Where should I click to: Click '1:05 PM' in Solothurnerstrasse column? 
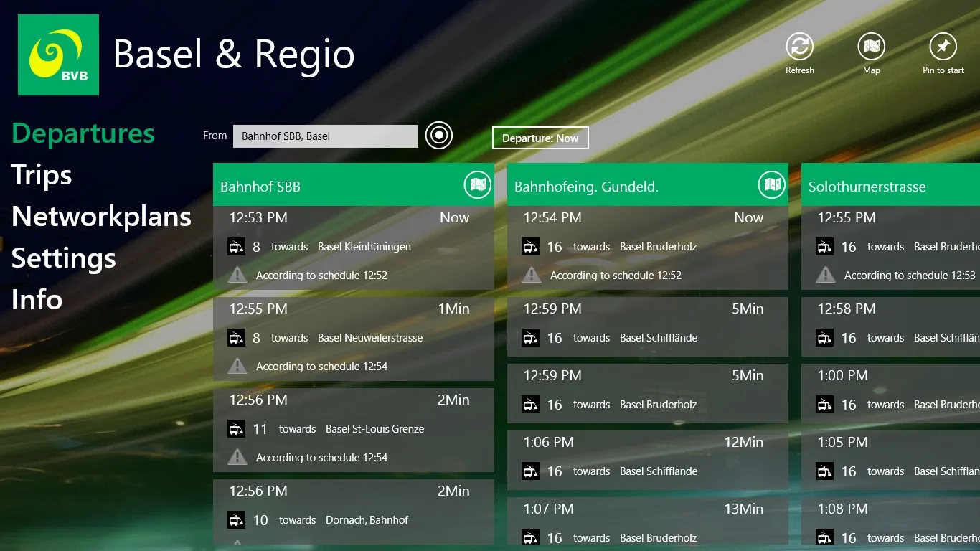click(842, 442)
